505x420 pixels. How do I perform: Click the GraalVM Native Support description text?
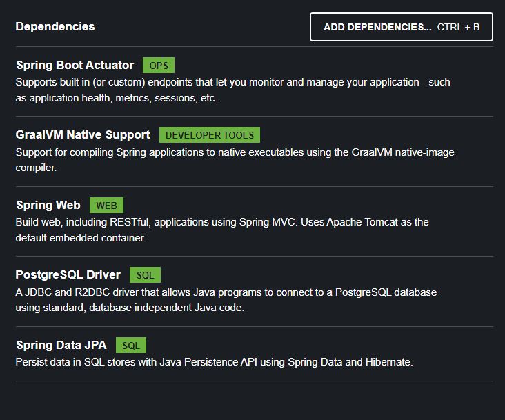click(x=235, y=160)
